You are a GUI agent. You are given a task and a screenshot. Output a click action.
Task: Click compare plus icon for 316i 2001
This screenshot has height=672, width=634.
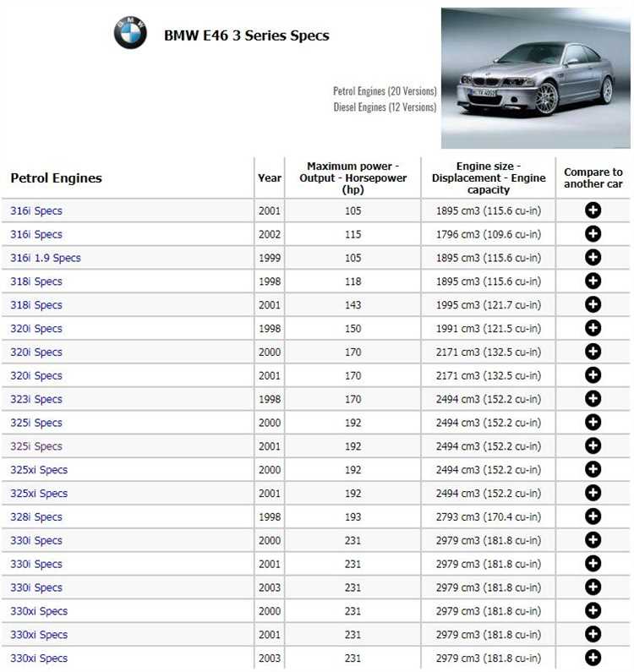[593, 210]
